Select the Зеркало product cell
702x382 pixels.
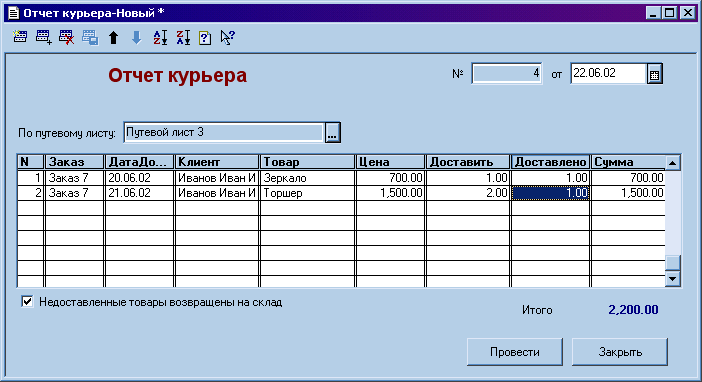[308, 178]
